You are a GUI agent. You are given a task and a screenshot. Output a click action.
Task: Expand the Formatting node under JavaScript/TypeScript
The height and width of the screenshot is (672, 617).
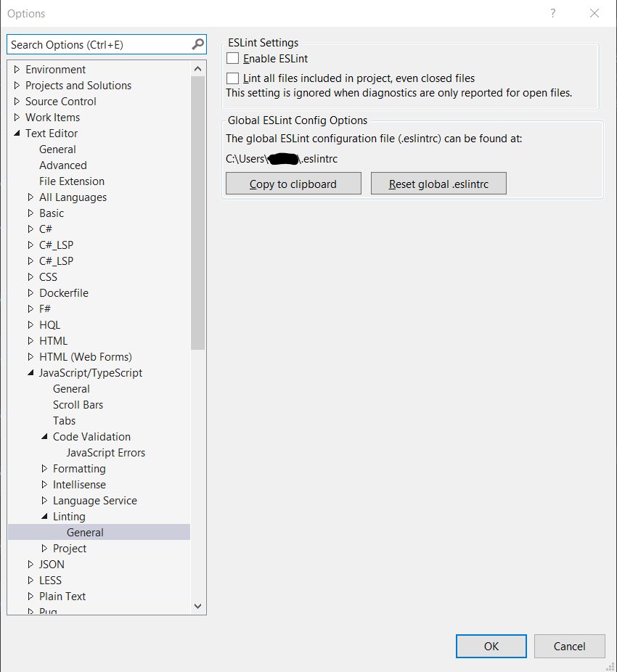click(44, 468)
